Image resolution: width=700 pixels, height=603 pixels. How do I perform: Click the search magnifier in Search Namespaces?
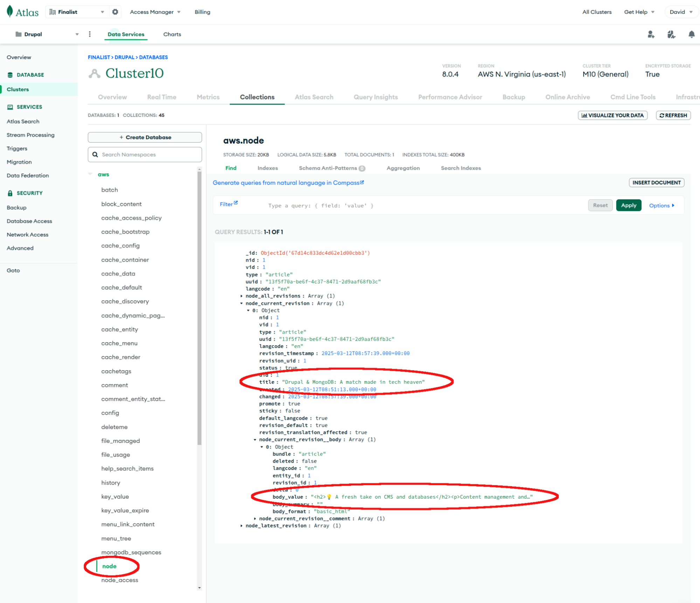[x=95, y=154]
